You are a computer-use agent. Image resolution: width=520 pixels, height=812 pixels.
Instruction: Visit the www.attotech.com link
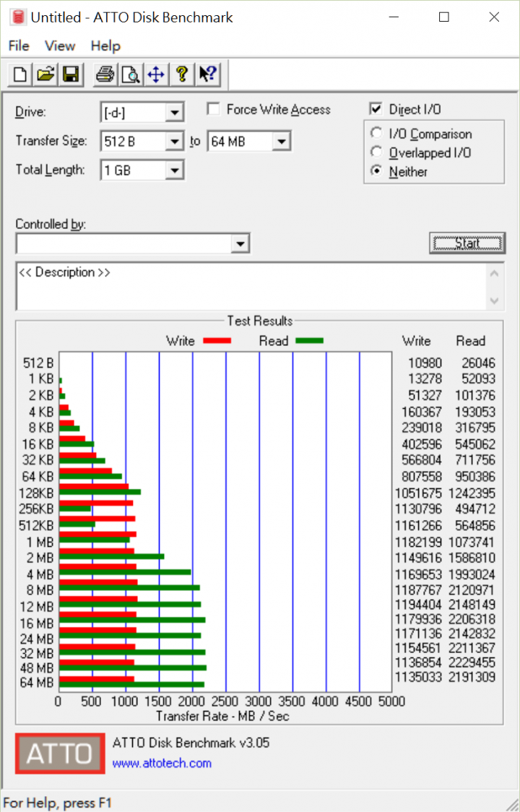tap(162, 763)
